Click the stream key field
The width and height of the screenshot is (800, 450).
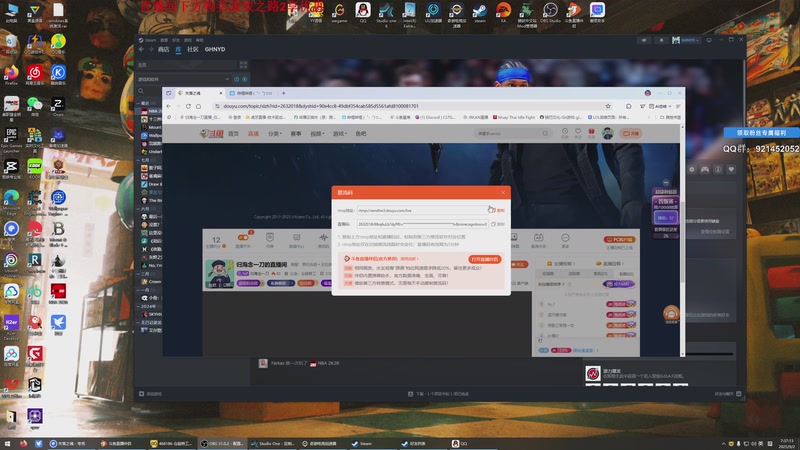pyautogui.click(x=421, y=224)
